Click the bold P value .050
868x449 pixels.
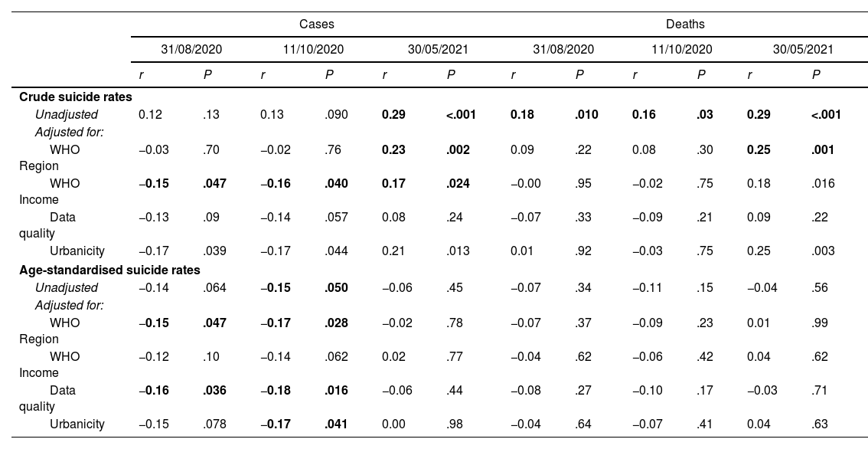pyautogui.click(x=335, y=288)
